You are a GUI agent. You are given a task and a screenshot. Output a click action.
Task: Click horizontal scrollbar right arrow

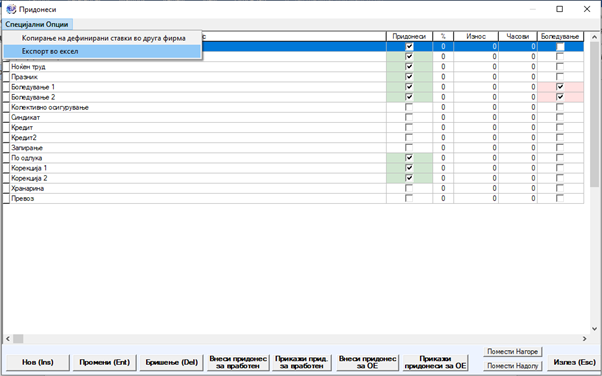click(585, 339)
